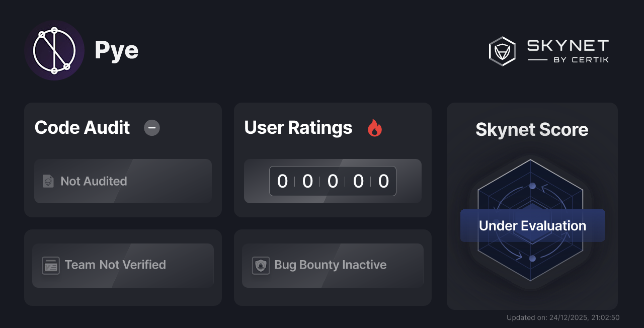Viewport: 644px width, 328px height.
Task: Open the Code Audit section header
Action: click(x=82, y=128)
